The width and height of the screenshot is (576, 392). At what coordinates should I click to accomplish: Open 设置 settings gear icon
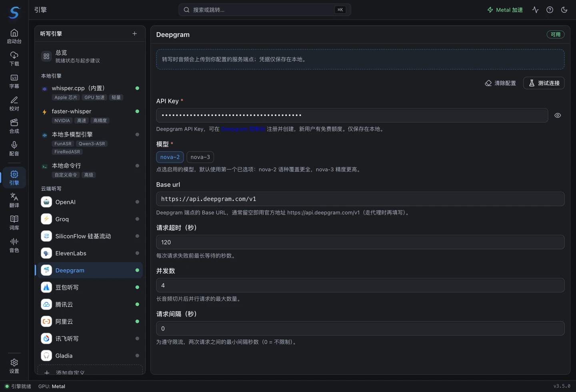(x=14, y=366)
